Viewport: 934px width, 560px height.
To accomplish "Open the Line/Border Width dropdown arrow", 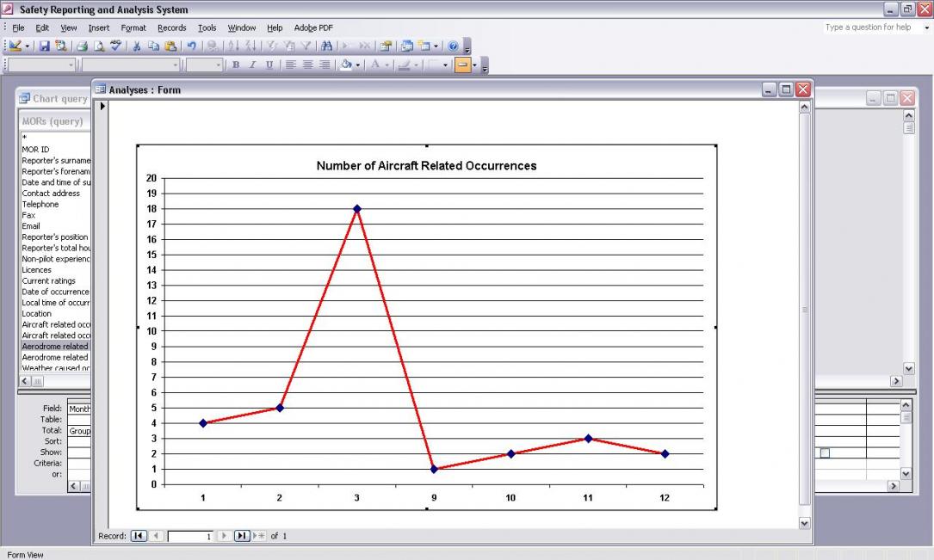I will (445, 65).
